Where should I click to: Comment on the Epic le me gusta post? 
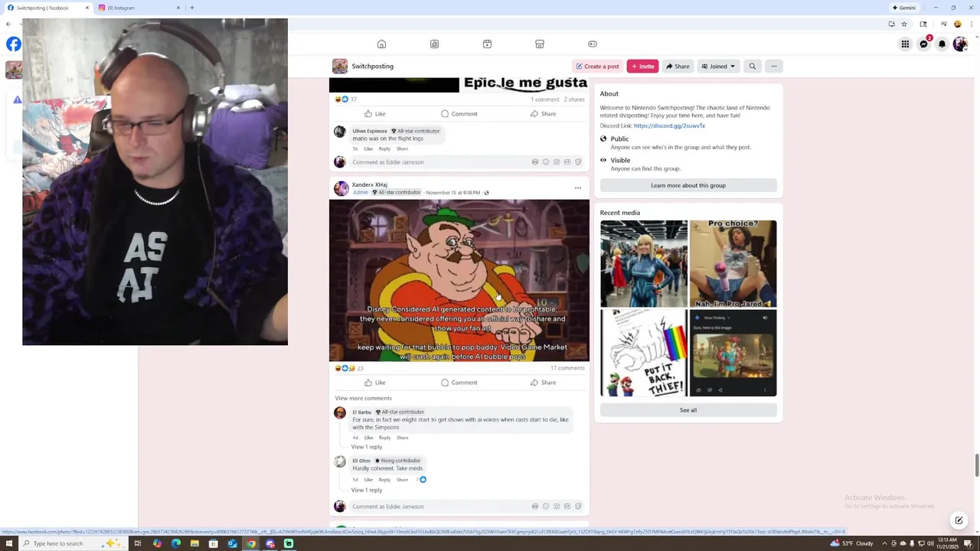pos(459,114)
